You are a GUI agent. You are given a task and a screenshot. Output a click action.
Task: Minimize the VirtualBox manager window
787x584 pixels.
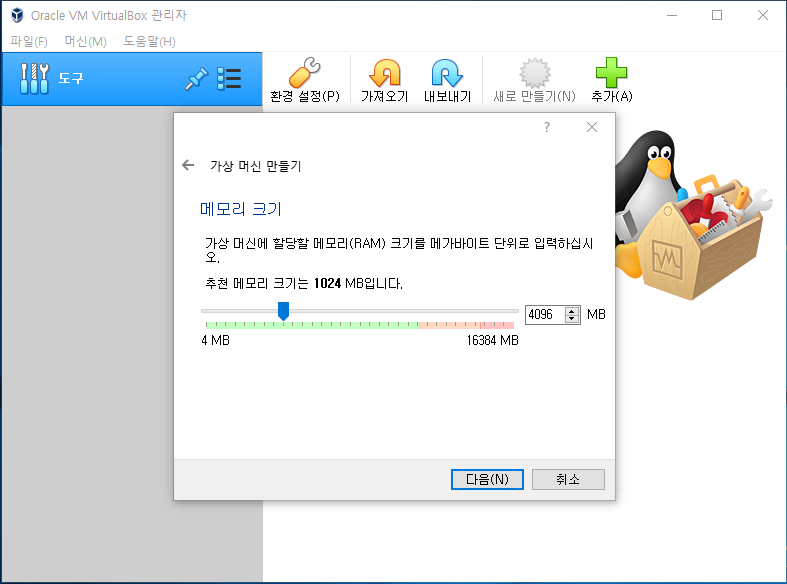click(x=672, y=16)
